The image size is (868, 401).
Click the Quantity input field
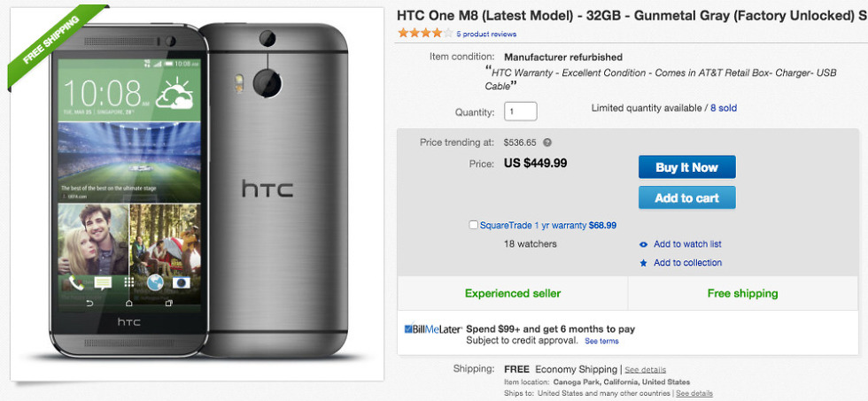(521, 112)
